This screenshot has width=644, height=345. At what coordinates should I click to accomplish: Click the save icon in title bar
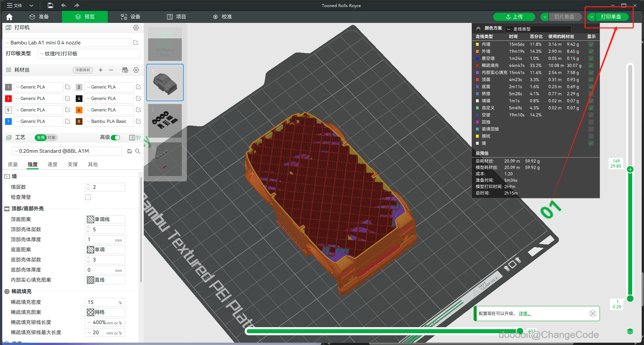point(50,5)
